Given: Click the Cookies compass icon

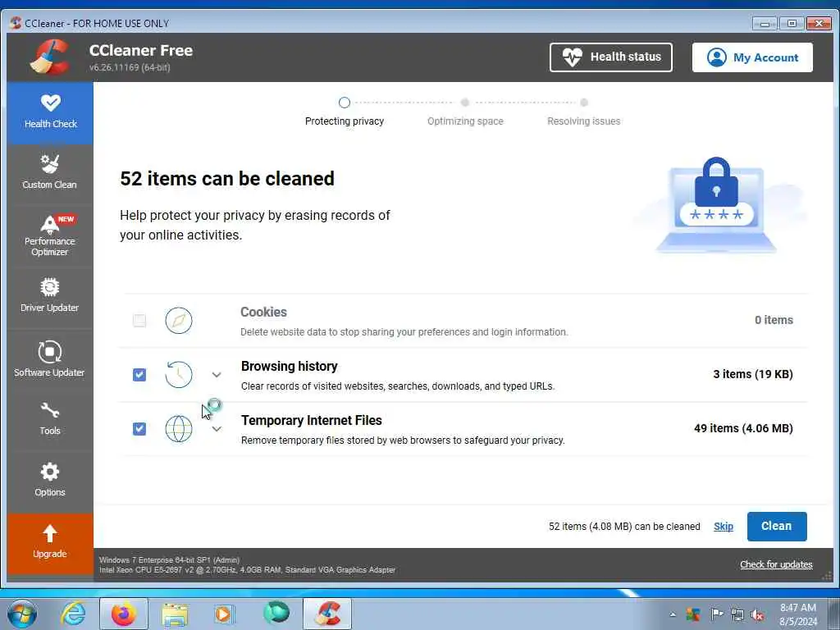Looking at the screenshot, I should pyautogui.click(x=178, y=321).
